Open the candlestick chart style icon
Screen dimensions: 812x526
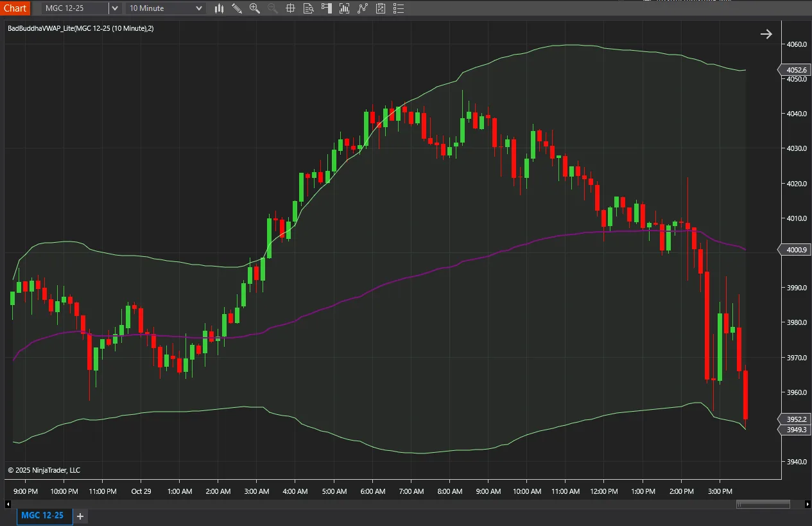pyautogui.click(x=219, y=8)
